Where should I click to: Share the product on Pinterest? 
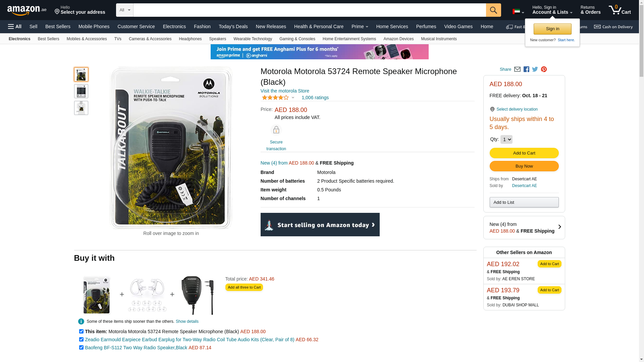(x=544, y=69)
